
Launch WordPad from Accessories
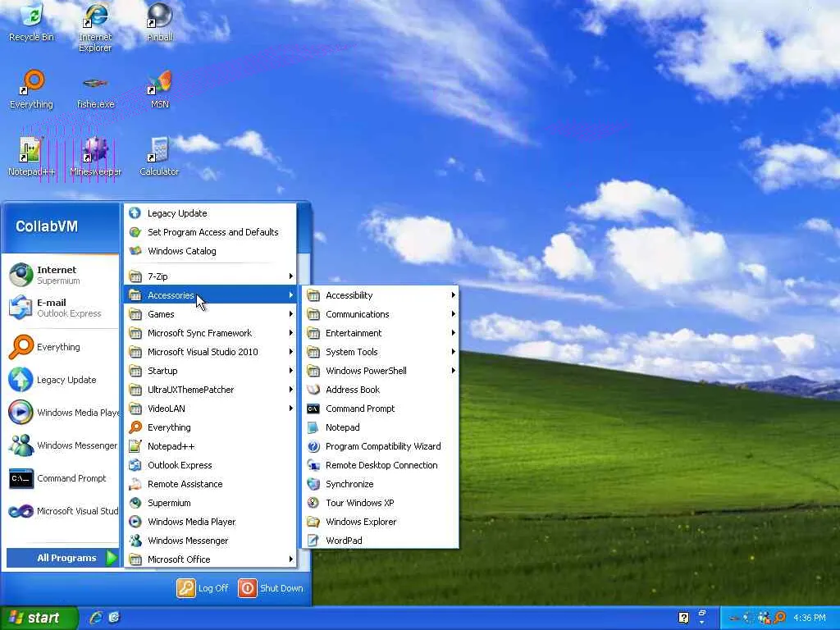pos(381,540)
